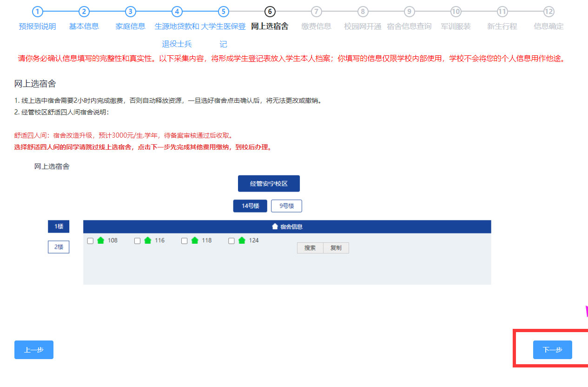Check the box for dorm room 124
Screen dimensions: 588x387
(231, 241)
